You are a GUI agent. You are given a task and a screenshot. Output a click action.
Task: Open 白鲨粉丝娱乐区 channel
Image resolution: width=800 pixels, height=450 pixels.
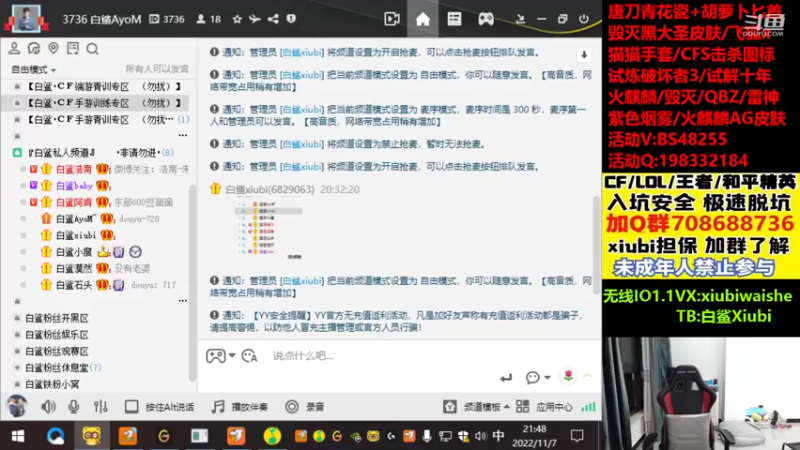pos(57,335)
